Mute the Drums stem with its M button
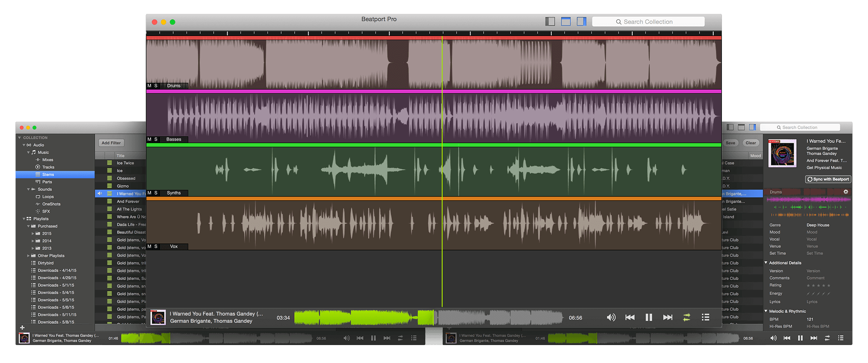 tap(149, 86)
